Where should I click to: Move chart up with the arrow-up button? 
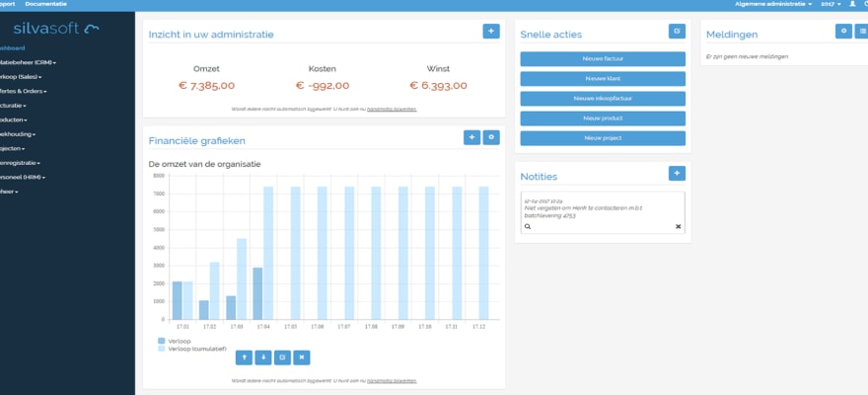coord(244,356)
